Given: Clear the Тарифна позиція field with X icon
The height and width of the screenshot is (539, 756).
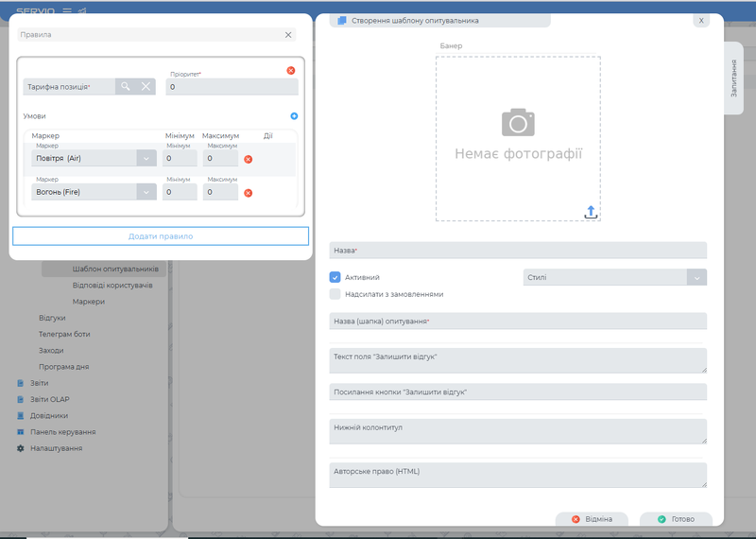Looking at the screenshot, I should click(146, 86).
